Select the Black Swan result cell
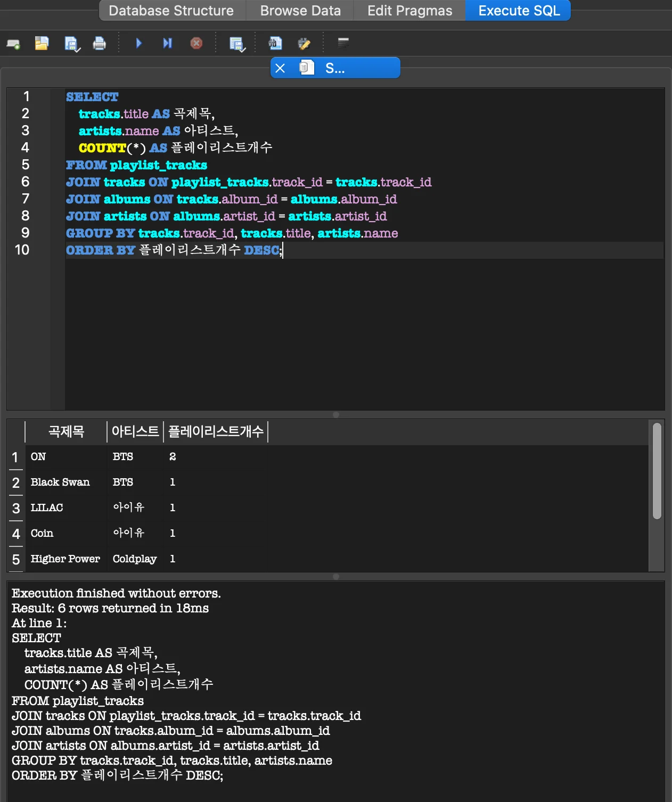Image resolution: width=672 pixels, height=802 pixels. click(x=60, y=482)
